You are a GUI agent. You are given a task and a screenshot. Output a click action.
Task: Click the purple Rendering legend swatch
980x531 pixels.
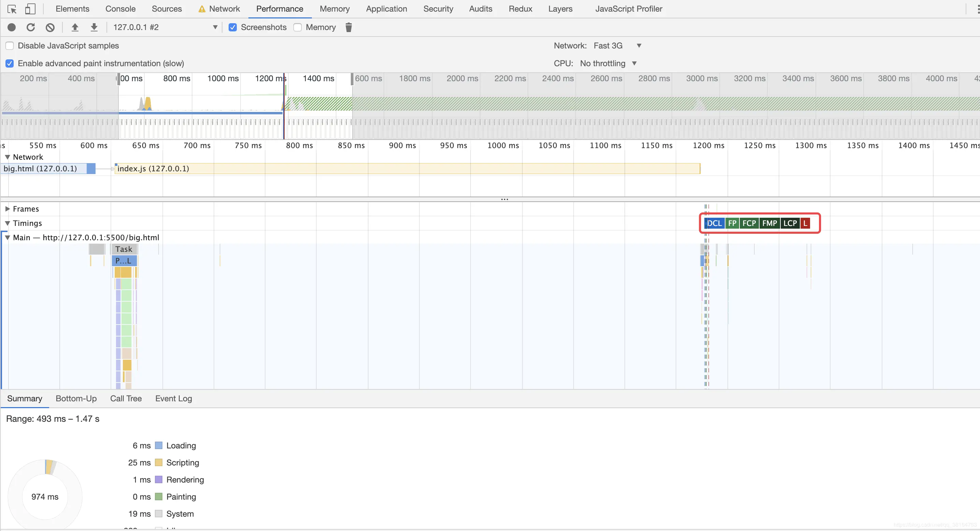[159, 480]
